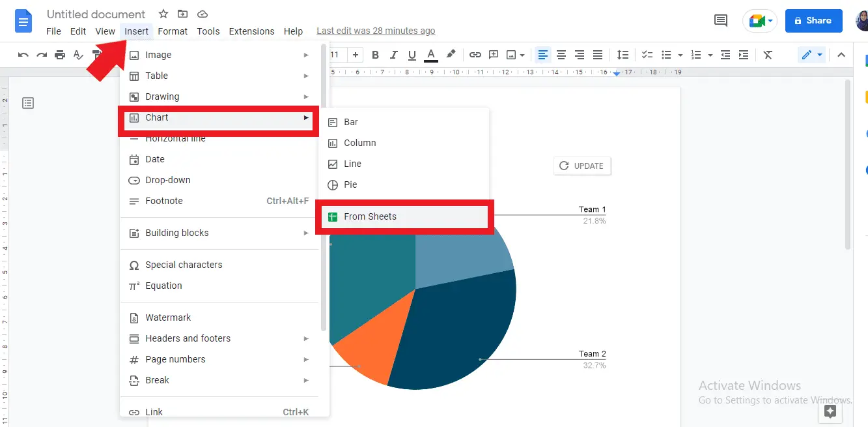868x427 pixels.
Task: Click the redo icon
Action: (x=42, y=55)
